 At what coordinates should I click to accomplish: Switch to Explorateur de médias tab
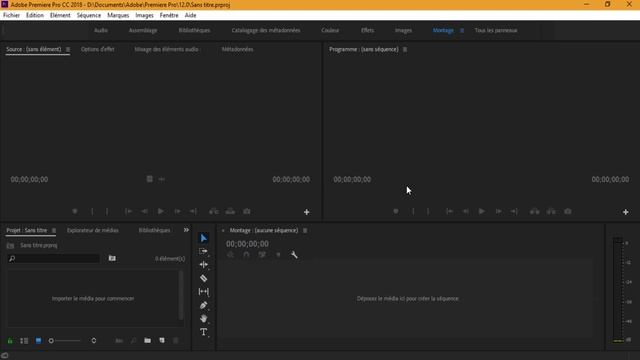[93, 231]
